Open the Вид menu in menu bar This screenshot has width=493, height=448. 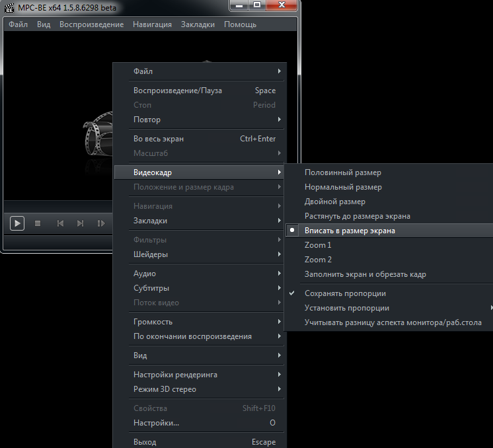[x=44, y=24]
